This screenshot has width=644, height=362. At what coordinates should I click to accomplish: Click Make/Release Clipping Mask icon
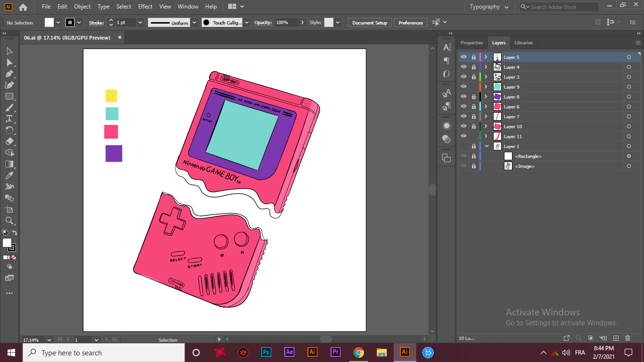pos(591,338)
